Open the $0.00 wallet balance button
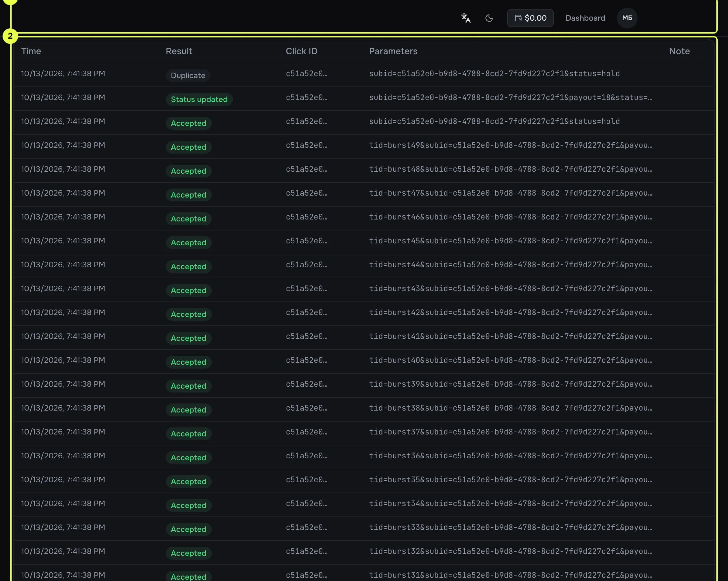This screenshot has width=728, height=581. (x=530, y=18)
